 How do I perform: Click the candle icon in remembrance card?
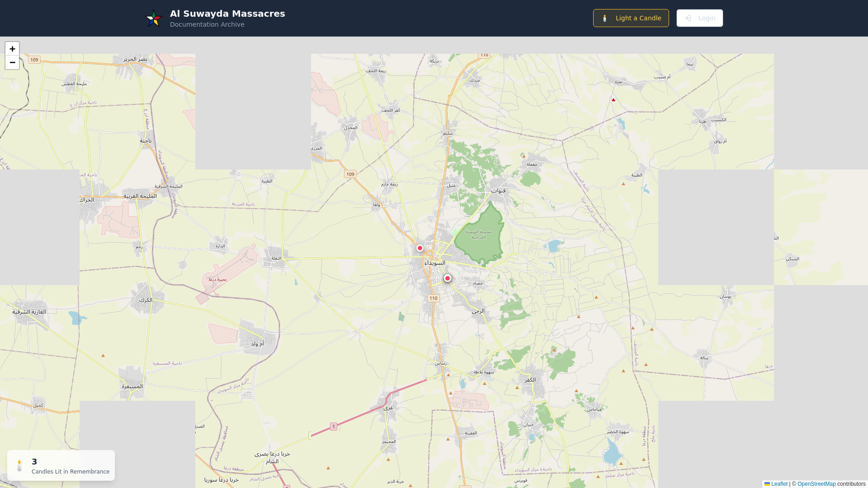[19, 465]
